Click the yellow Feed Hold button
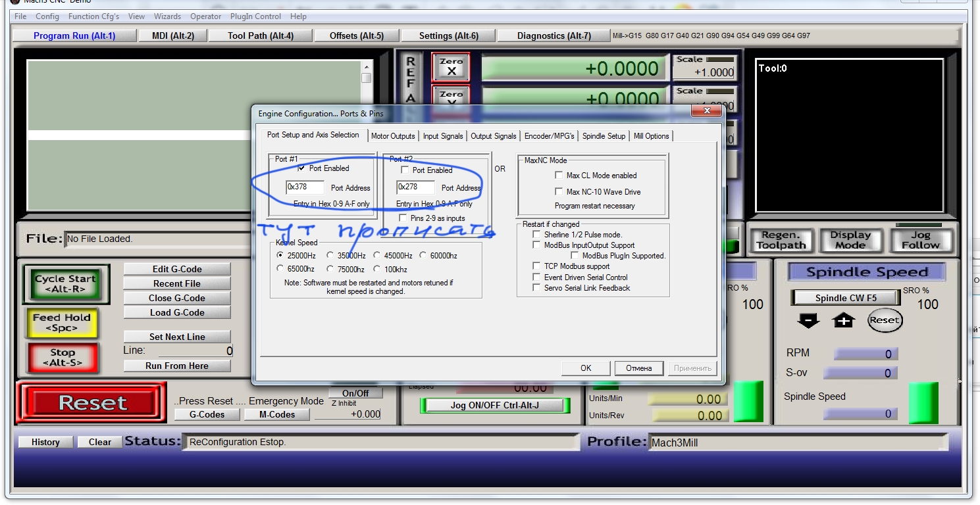This screenshot has width=980, height=505. tap(62, 322)
